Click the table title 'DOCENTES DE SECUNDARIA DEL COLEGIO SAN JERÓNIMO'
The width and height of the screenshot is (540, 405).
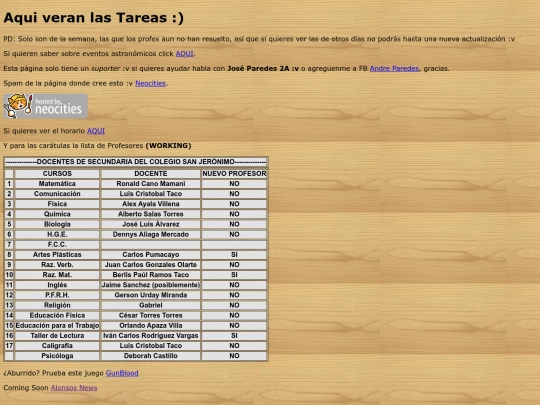[136, 162]
